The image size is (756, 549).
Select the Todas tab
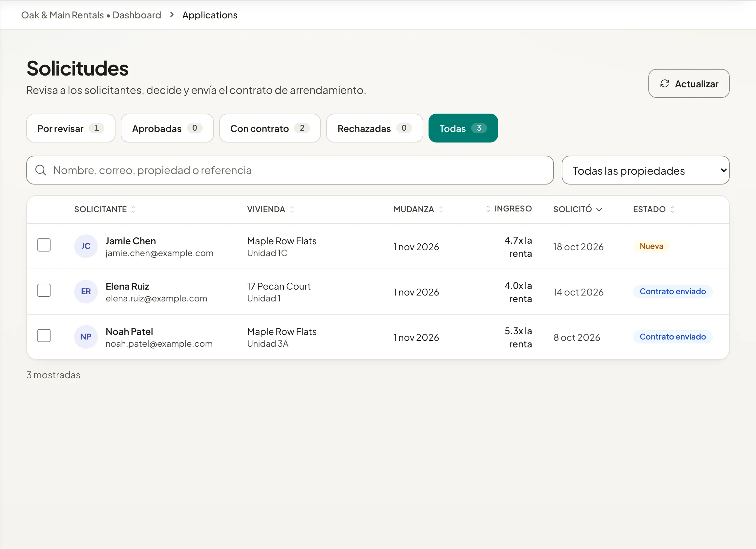point(463,128)
